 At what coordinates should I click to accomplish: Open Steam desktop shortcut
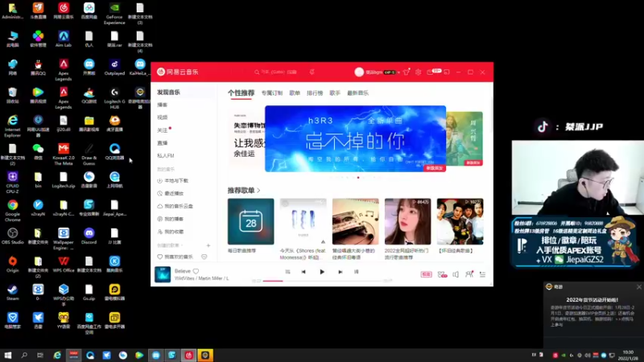(x=12, y=293)
